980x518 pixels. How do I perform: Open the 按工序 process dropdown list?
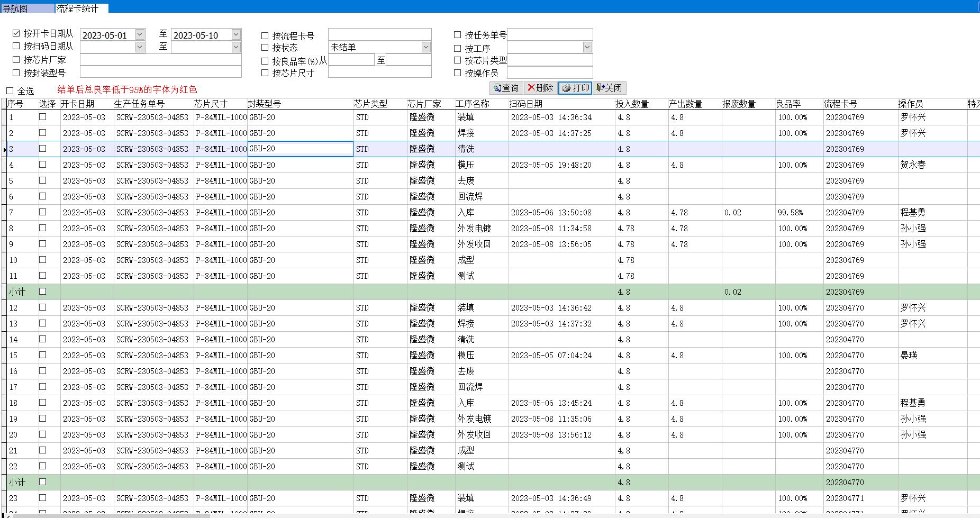pos(587,47)
